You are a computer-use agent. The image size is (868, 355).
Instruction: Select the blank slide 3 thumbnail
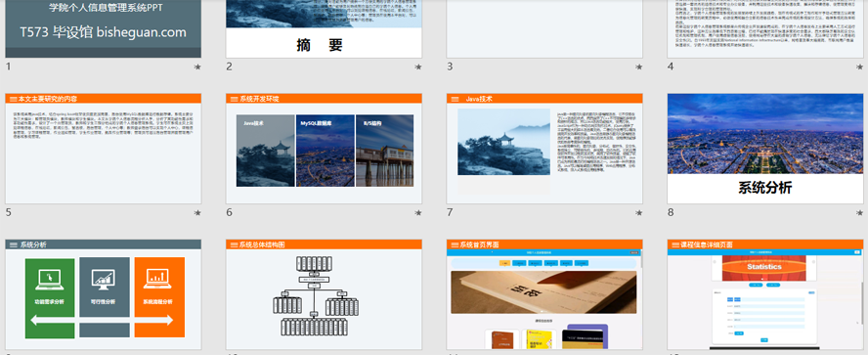point(544,28)
